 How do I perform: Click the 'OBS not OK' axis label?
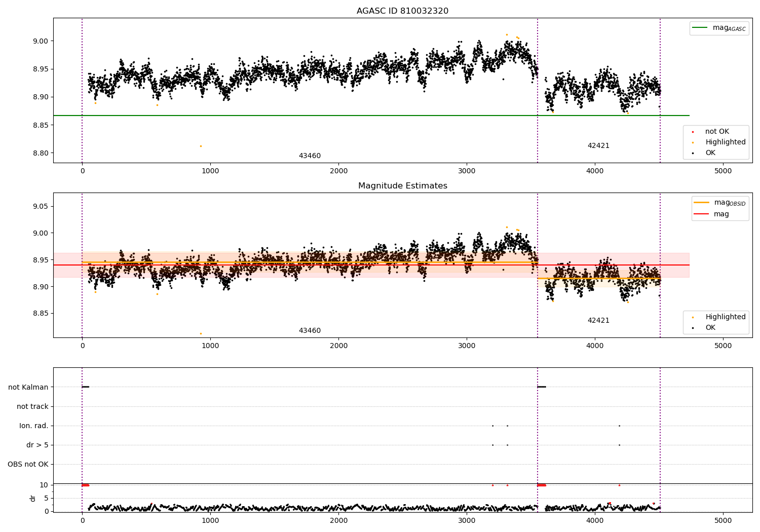click(28, 464)
